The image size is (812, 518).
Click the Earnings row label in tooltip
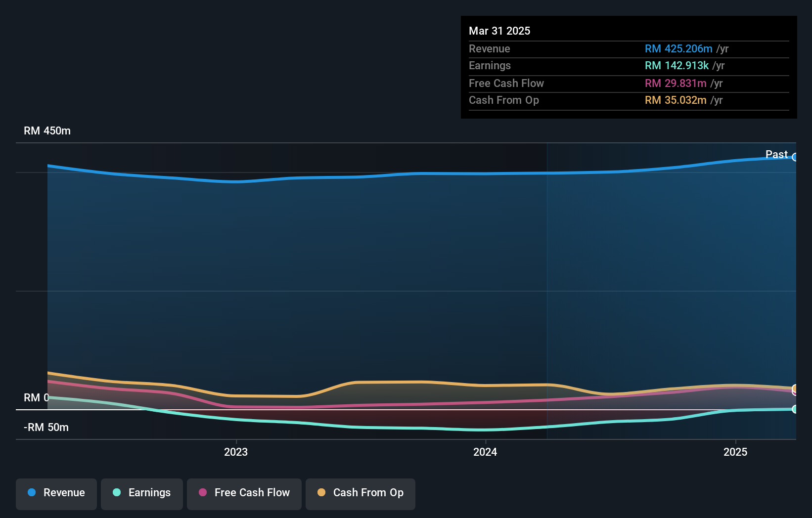click(x=490, y=65)
